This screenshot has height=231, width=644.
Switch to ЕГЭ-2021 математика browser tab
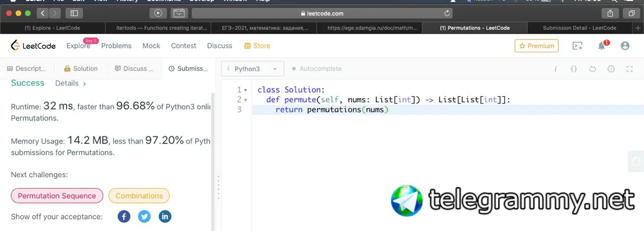pos(264,28)
